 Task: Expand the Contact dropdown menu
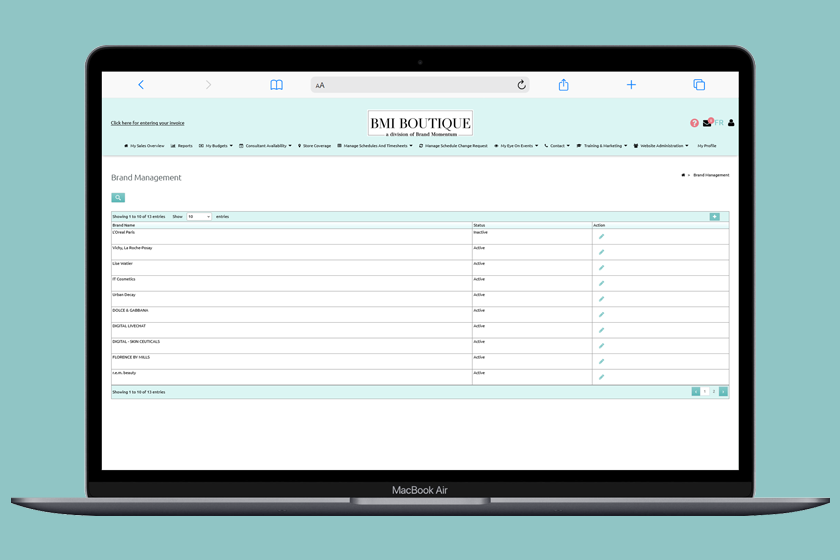[557, 146]
